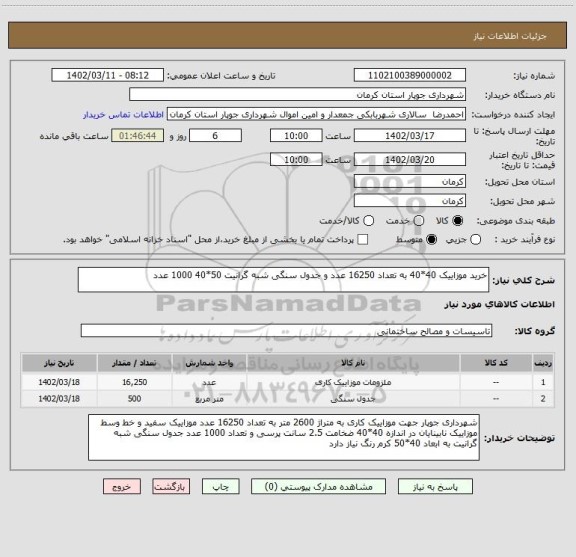Click the 10:00 time field beside 1402/03/20
The width and height of the screenshot is (576, 557).
click(x=296, y=159)
